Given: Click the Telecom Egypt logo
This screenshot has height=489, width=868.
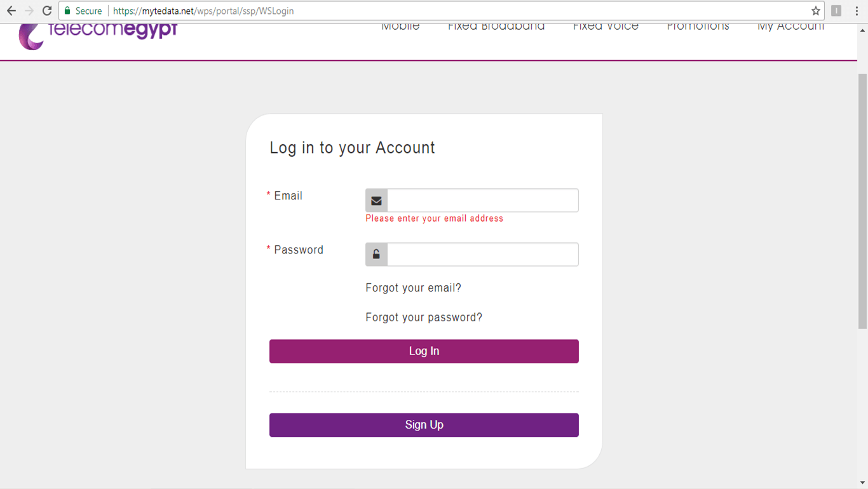Looking at the screenshot, I should 98,35.
